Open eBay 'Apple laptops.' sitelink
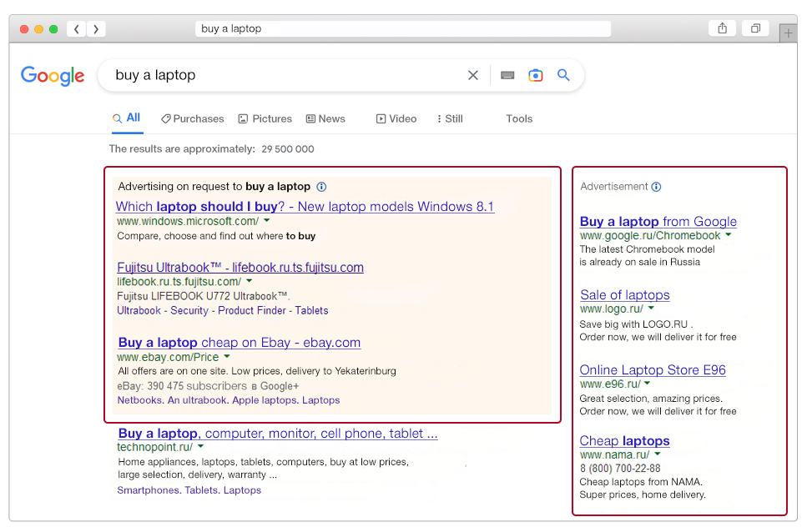The image size is (807, 532). point(265,400)
